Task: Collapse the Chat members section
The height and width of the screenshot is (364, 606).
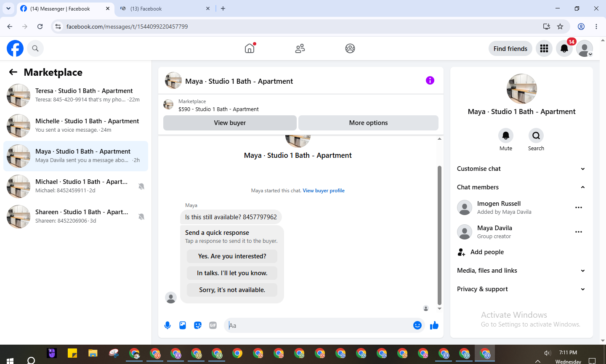Action: [521, 187]
